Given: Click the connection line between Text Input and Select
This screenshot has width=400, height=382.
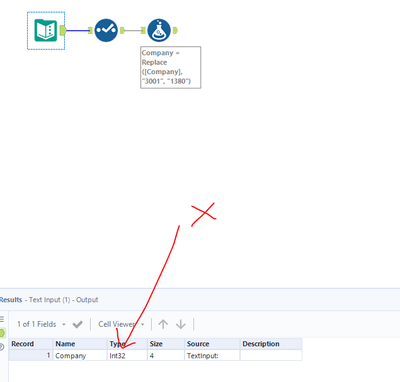Looking at the screenshot, I should (x=77, y=31).
